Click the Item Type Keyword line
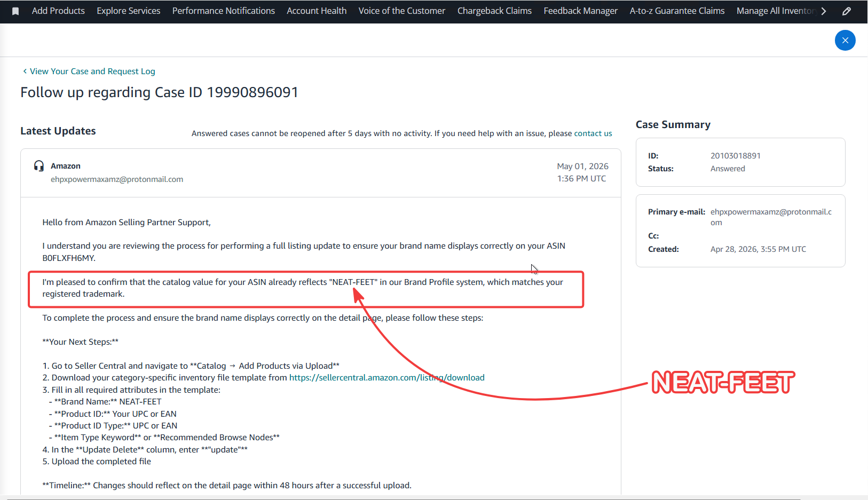 [x=164, y=438]
